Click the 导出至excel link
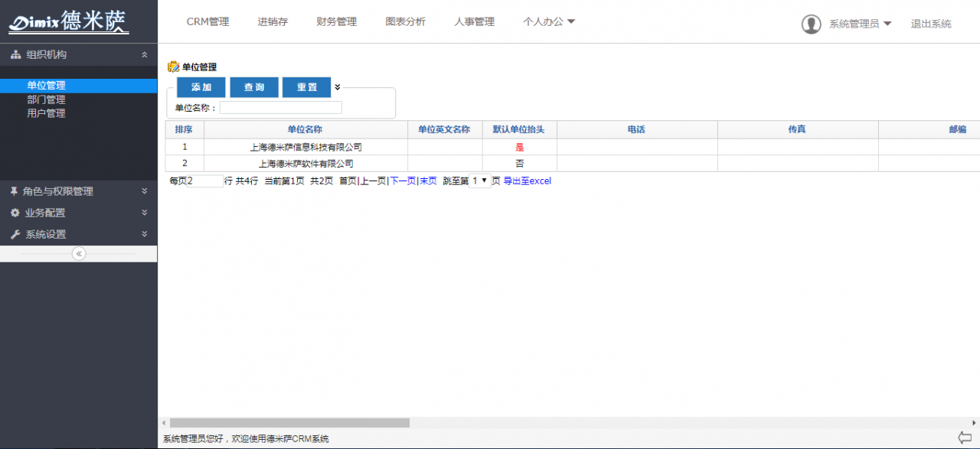Screen dimensions: 980x449 point(527,181)
